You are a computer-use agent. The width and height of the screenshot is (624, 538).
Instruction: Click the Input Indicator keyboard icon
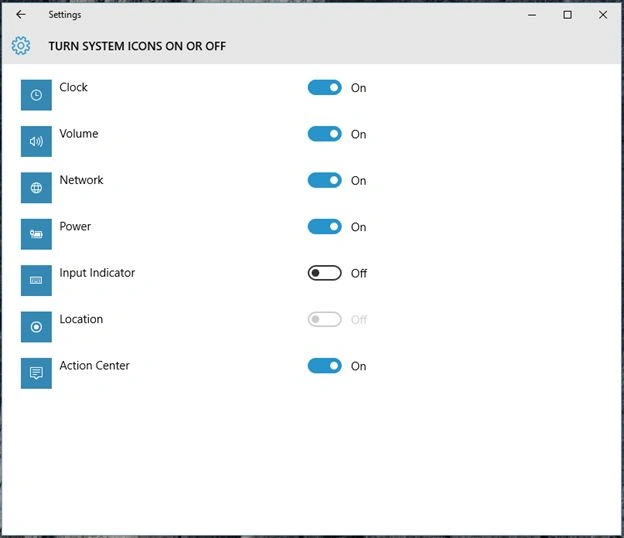coord(36,281)
